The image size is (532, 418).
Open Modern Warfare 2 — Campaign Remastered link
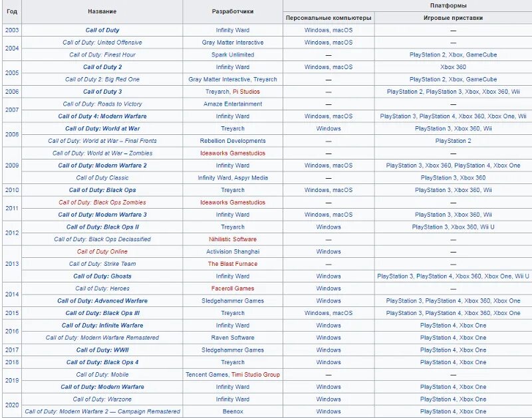pyautogui.click(x=102, y=411)
